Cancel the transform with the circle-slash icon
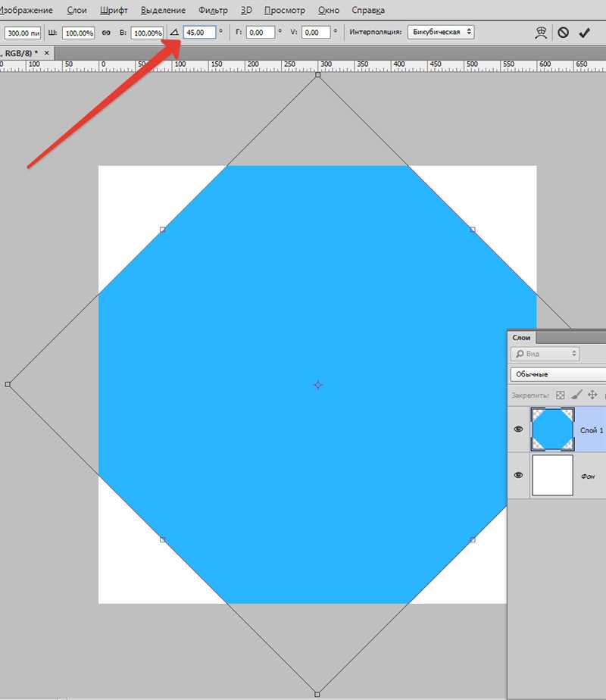Screen dimensions: 606x700 pos(563,33)
